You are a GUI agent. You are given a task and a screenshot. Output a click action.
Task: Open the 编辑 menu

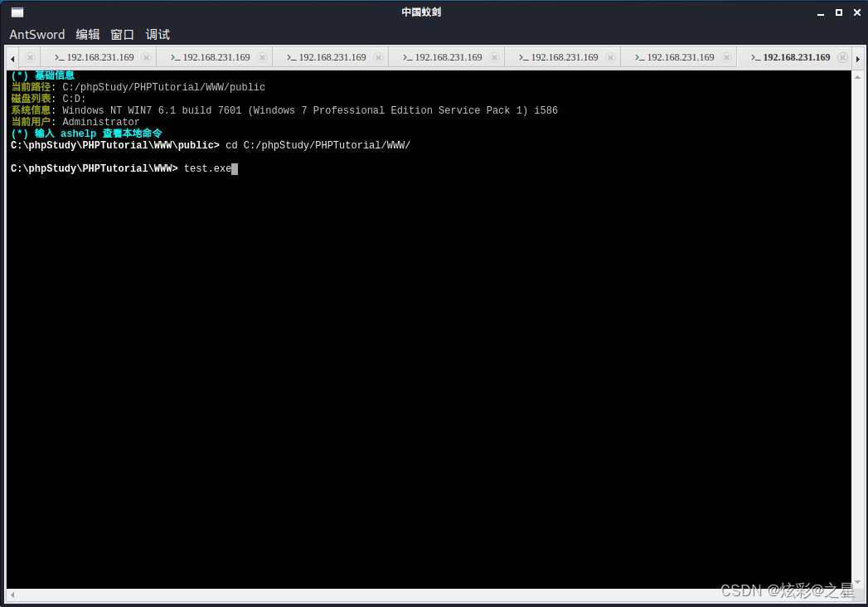point(88,34)
